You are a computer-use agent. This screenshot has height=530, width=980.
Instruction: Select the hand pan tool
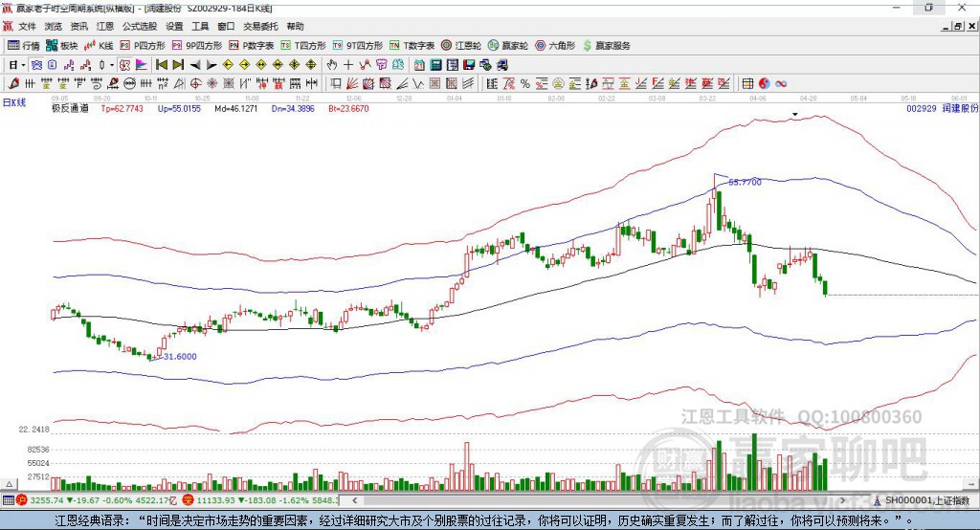tap(332, 65)
